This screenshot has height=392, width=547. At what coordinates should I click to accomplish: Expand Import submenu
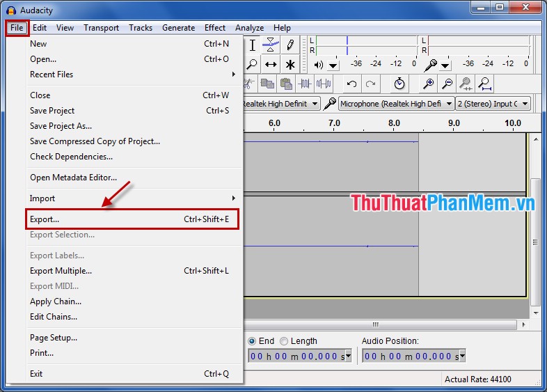[134, 198]
